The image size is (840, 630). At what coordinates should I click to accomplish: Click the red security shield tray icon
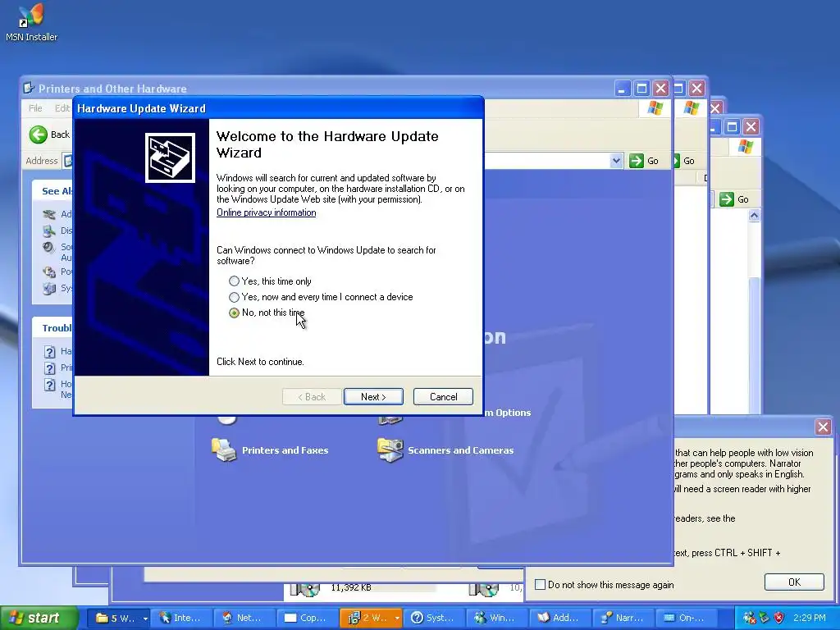click(x=779, y=619)
